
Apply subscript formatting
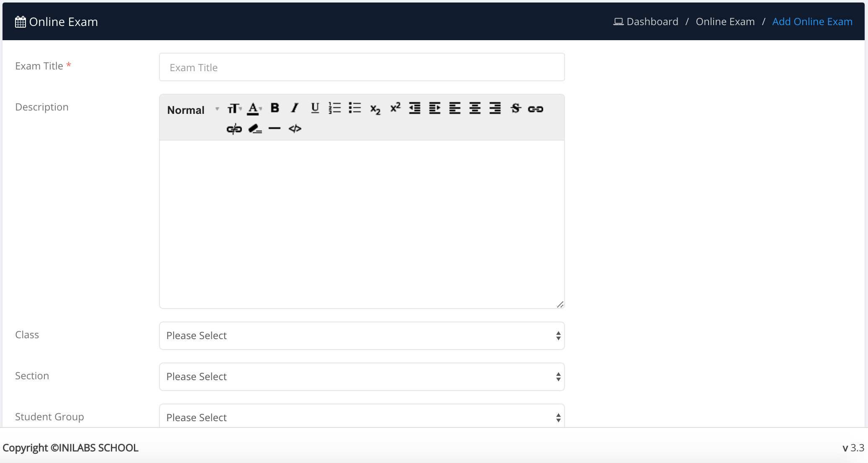[x=375, y=109]
